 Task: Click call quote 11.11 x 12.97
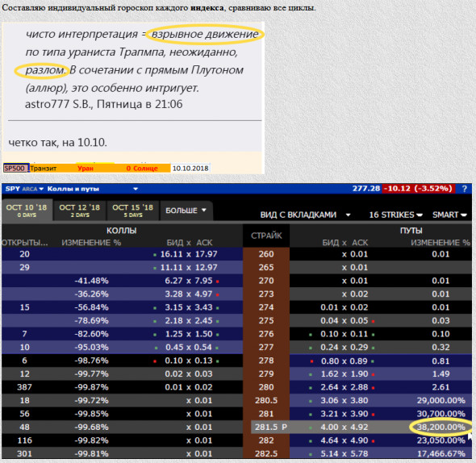[x=189, y=268]
